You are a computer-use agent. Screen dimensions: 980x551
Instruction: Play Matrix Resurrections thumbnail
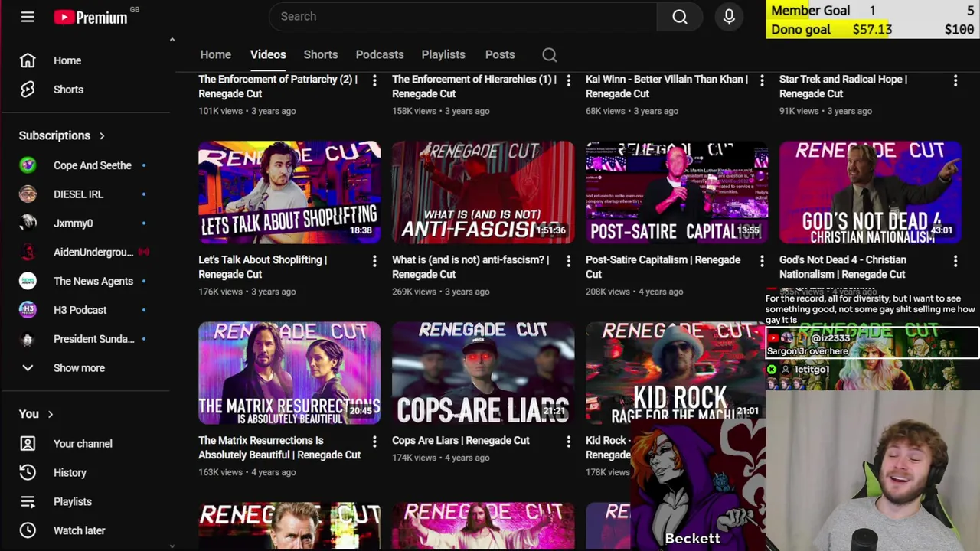click(289, 373)
